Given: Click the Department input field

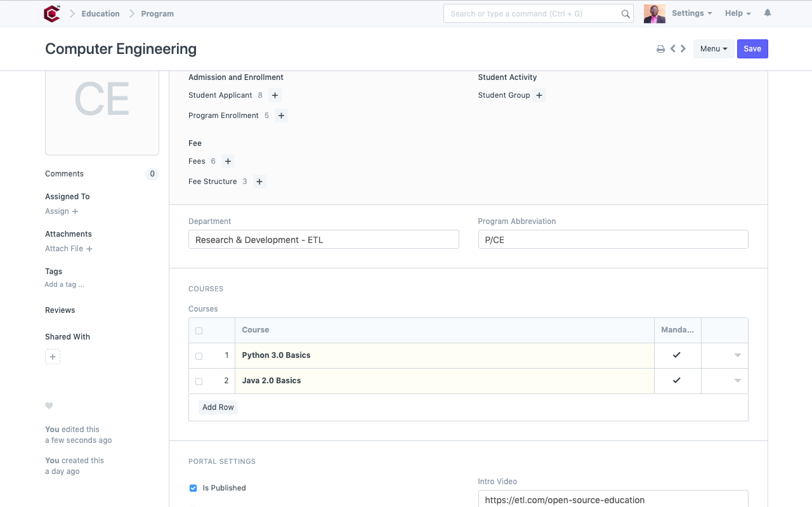Looking at the screenshot, I should [x=324, y=240].
